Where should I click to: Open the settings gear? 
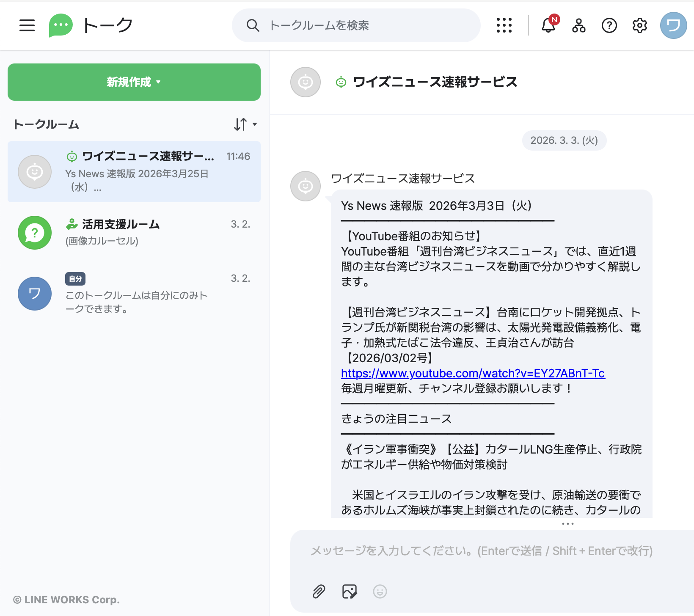tap(639, 25)
